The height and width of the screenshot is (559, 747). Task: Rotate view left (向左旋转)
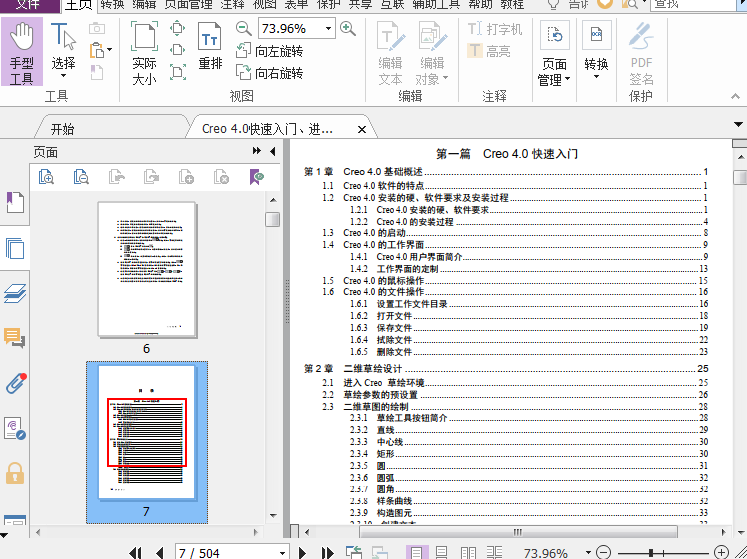pyautogui.click(x=269, y=51)
